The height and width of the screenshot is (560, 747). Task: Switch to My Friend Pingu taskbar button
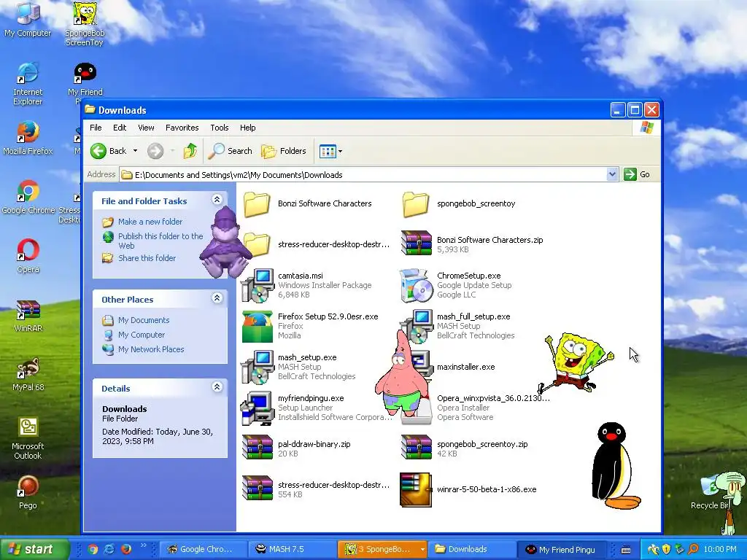coord(561,550)
